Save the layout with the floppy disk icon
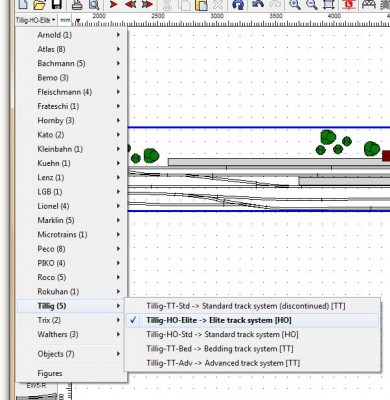Image resolution: width=390 pixels, height=400 pixels. point(56,5)
